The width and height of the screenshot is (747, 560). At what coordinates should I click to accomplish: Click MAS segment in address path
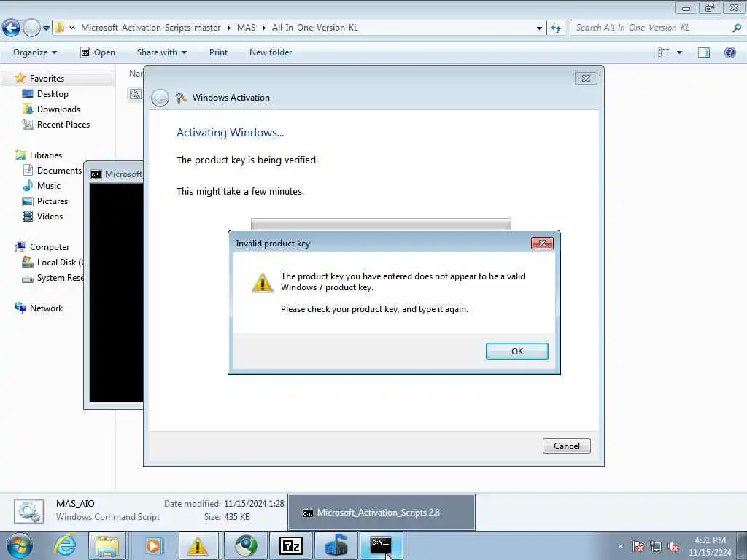coord(247,28)
